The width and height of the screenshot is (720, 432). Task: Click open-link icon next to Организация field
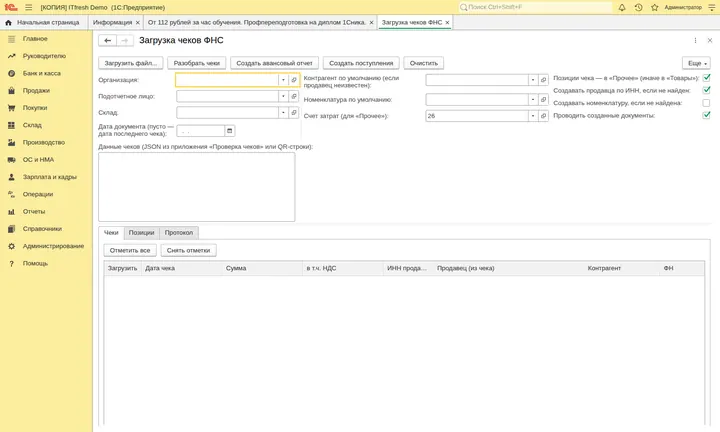294,80
